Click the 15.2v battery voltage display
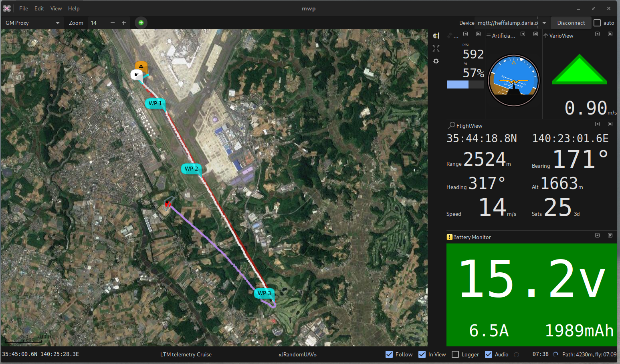The width and height of the screenshot is (620, 364). click(x=532, y=278)
